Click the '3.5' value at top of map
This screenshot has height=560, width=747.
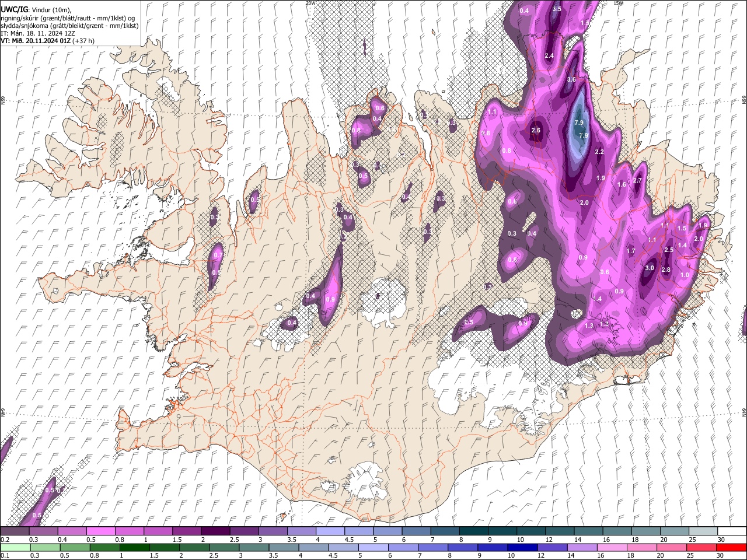coord(557,9)
